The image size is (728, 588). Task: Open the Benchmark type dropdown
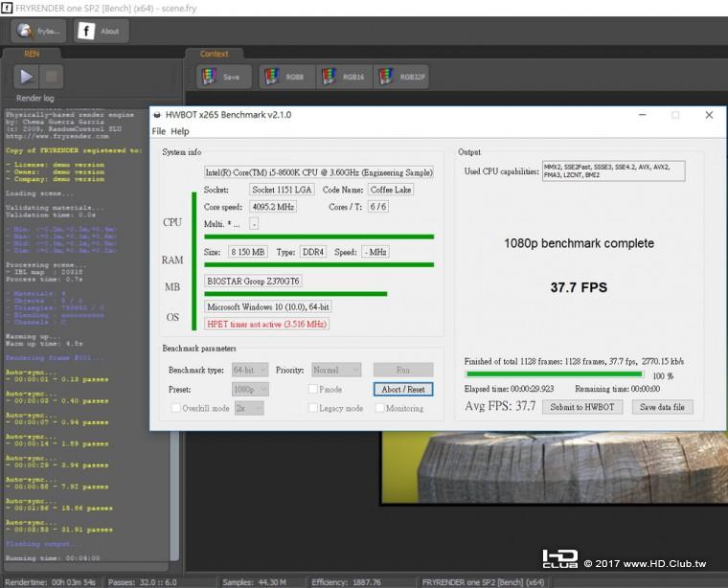click(250, 370)
